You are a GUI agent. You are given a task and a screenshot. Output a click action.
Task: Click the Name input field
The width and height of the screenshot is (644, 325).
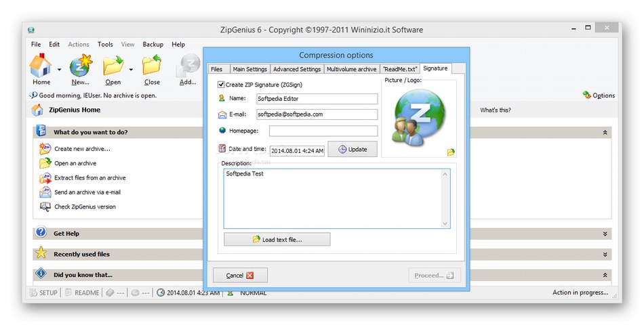[317, 99]
